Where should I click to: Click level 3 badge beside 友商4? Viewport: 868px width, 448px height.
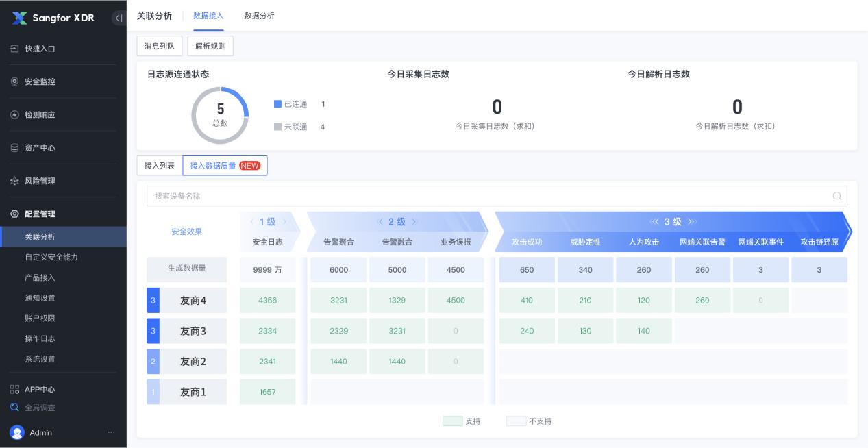[x=153, y=301]
